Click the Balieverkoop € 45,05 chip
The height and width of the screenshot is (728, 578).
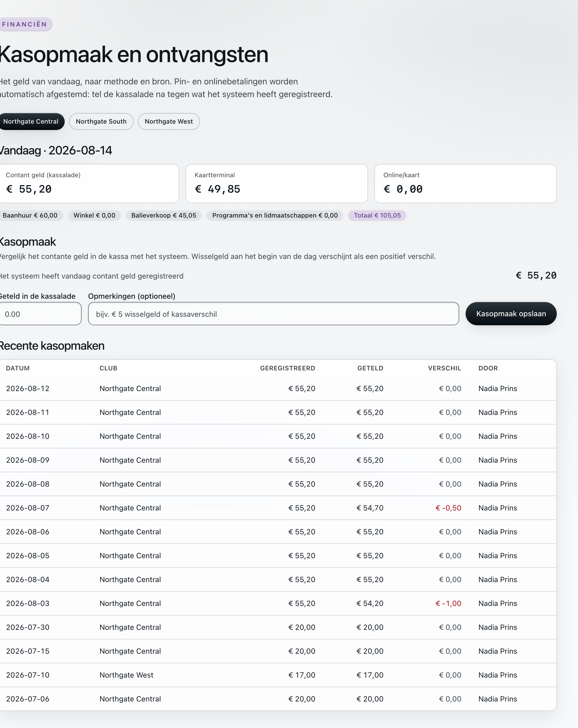point(164,215)
